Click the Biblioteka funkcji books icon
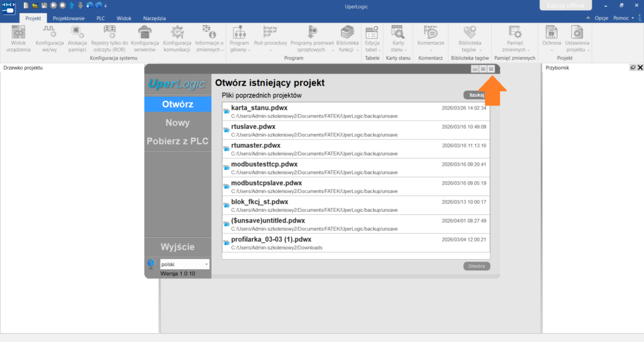Screen dimensions: 644x342 click(x=347, y=33)
